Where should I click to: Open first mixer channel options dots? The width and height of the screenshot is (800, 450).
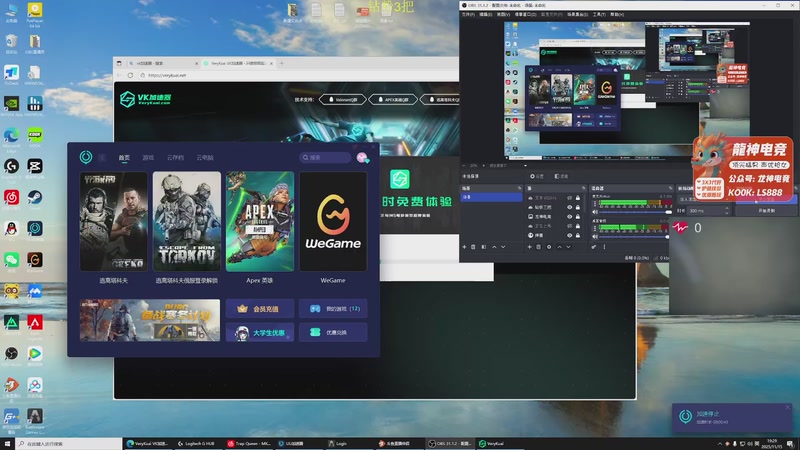tap(595, 203)
